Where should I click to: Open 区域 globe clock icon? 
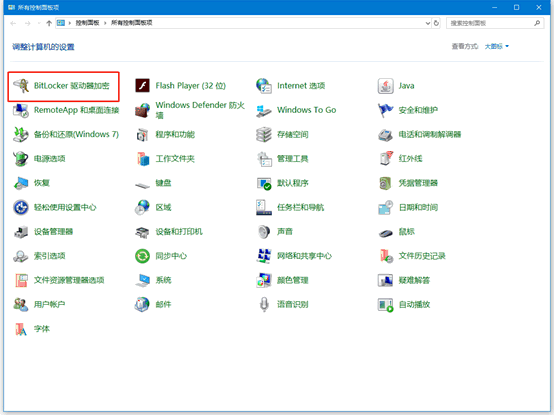tap(142, 208)
